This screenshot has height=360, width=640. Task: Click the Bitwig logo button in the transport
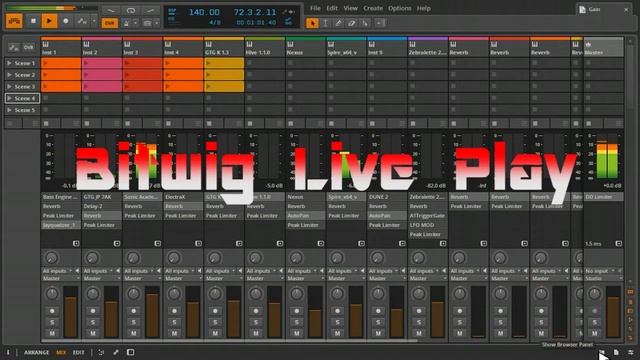click(14, 21)
